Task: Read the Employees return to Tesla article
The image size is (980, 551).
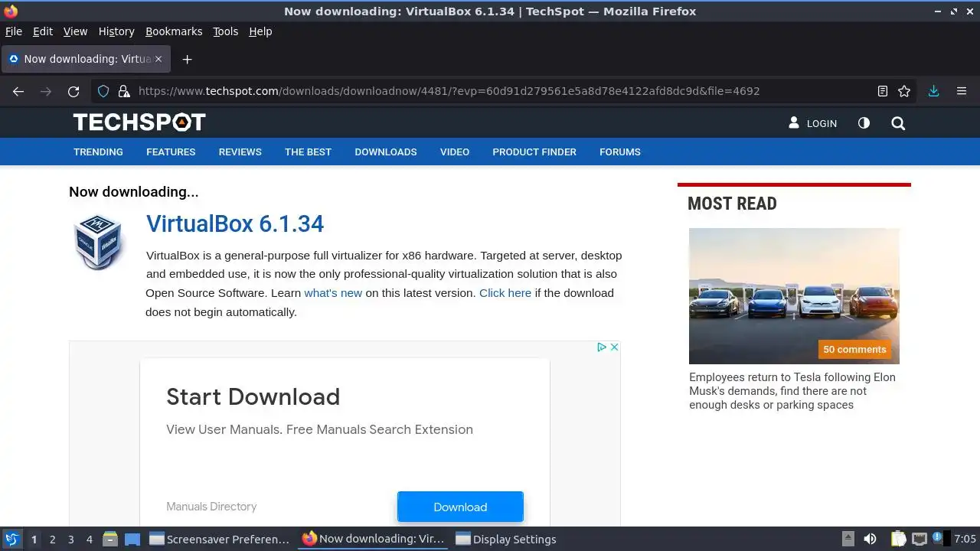Action: click(x=792, y=391)
